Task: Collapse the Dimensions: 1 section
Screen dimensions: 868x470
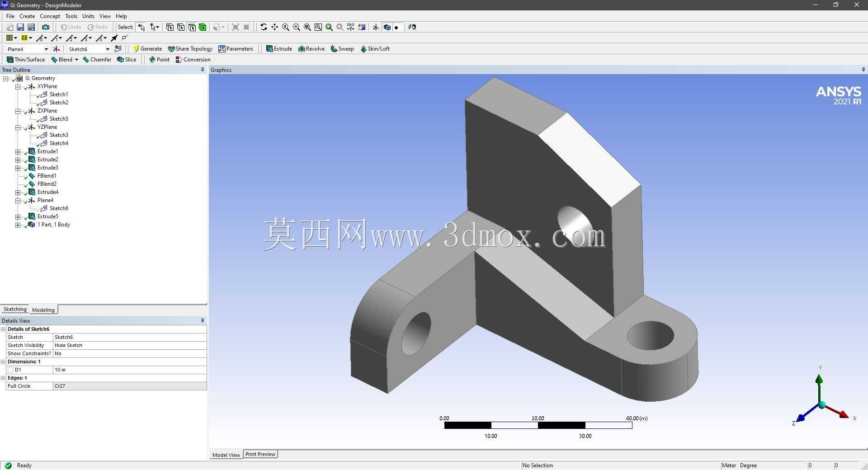Action: click(x=3, y=362)
